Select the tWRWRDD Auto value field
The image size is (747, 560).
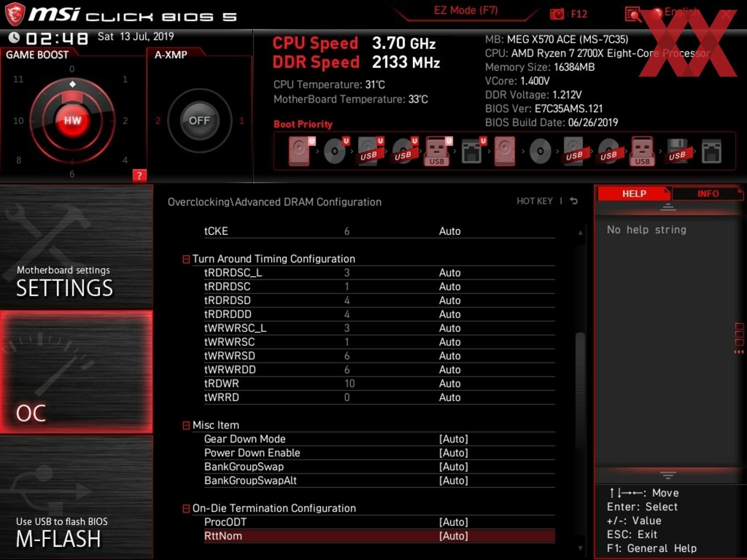point(450,370)
